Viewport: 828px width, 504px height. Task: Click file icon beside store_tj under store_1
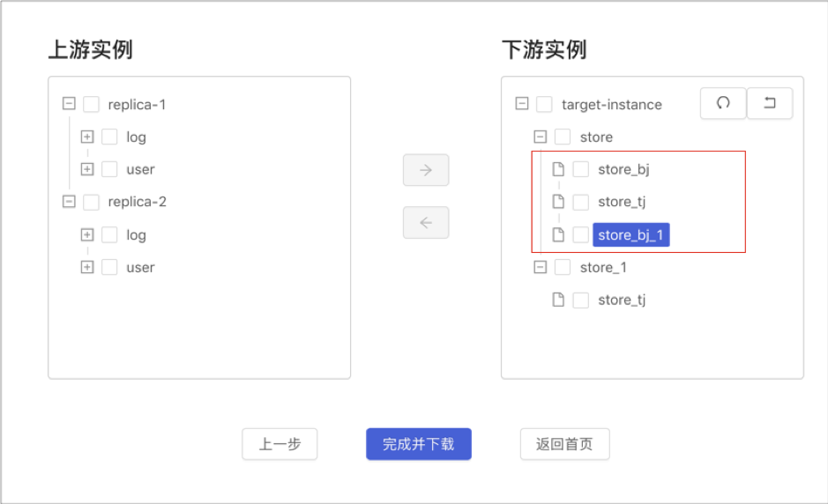(558, 300)
